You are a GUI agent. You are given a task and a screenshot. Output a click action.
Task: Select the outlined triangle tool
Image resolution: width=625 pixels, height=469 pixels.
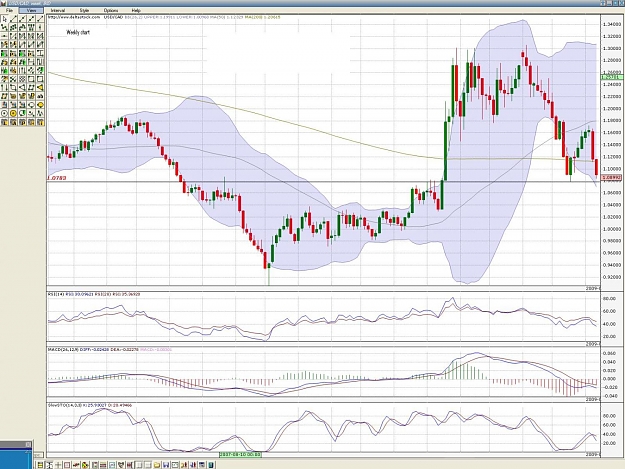22,88
